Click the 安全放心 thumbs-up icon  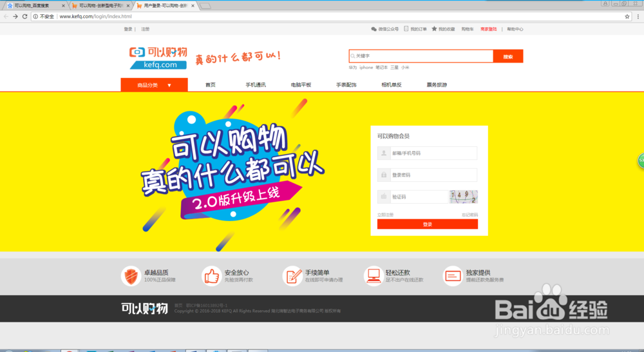[x=211, y=276]
